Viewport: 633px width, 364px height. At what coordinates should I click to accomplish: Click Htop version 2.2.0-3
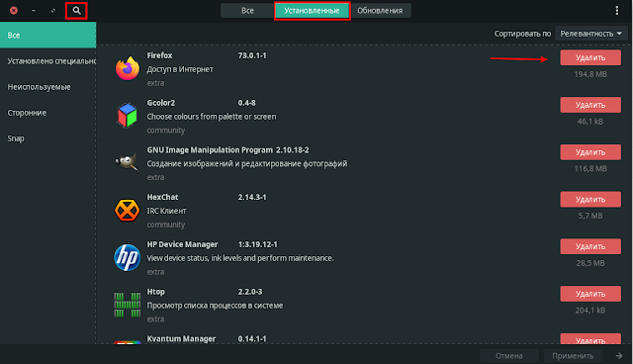point(250,292)
